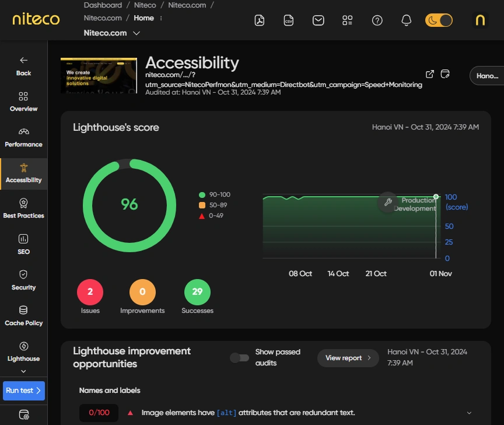Click the wrench deployment marker on chart
The image size is (504, 425).
tap(388, 202)
